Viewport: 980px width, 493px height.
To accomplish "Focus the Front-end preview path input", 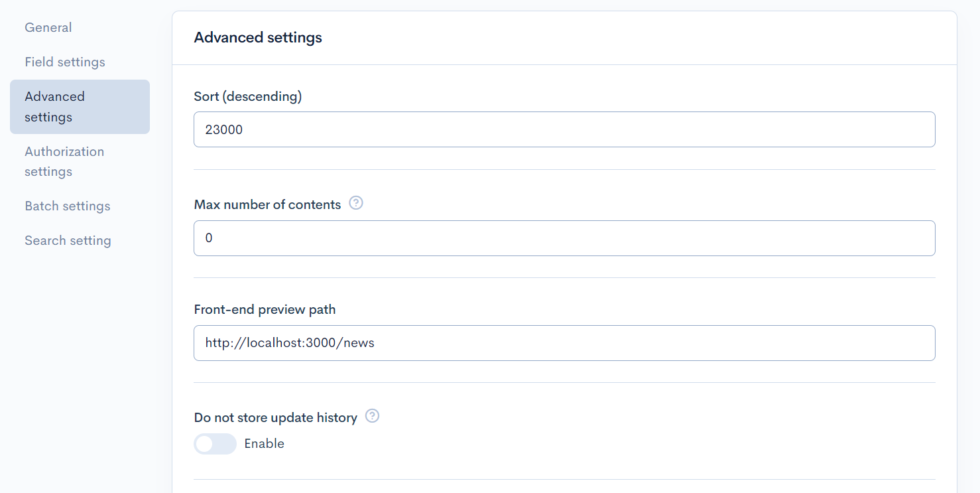I will [x=564, y=343].
